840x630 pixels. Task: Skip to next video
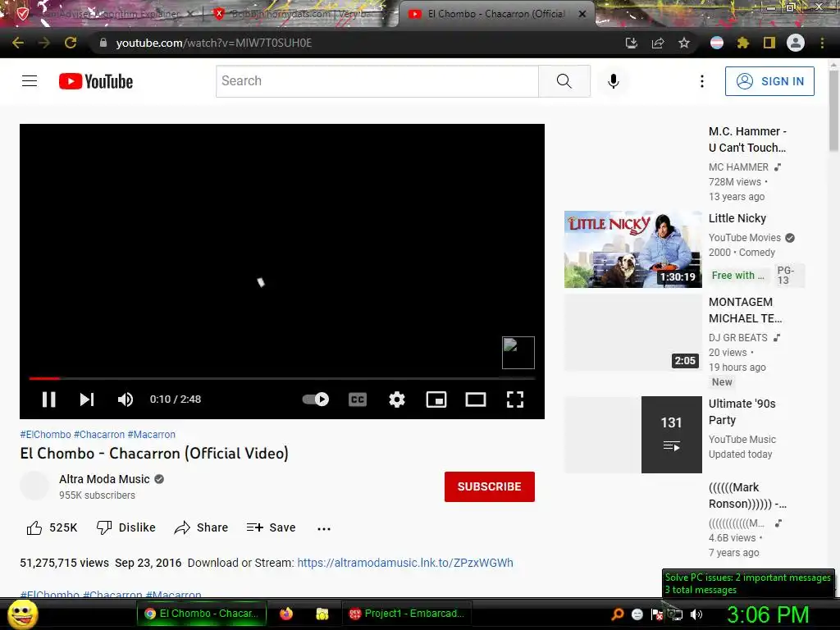click(87, 399)
